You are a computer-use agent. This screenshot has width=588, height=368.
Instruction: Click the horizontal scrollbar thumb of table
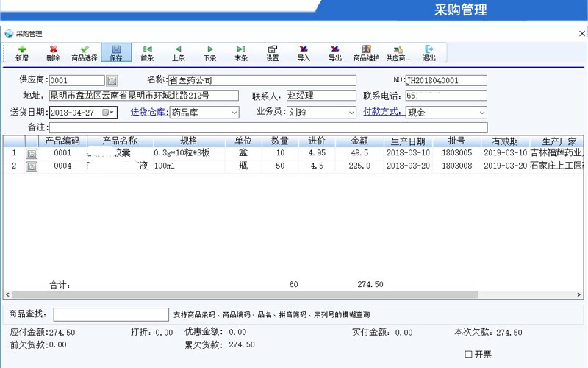point(245,294)
